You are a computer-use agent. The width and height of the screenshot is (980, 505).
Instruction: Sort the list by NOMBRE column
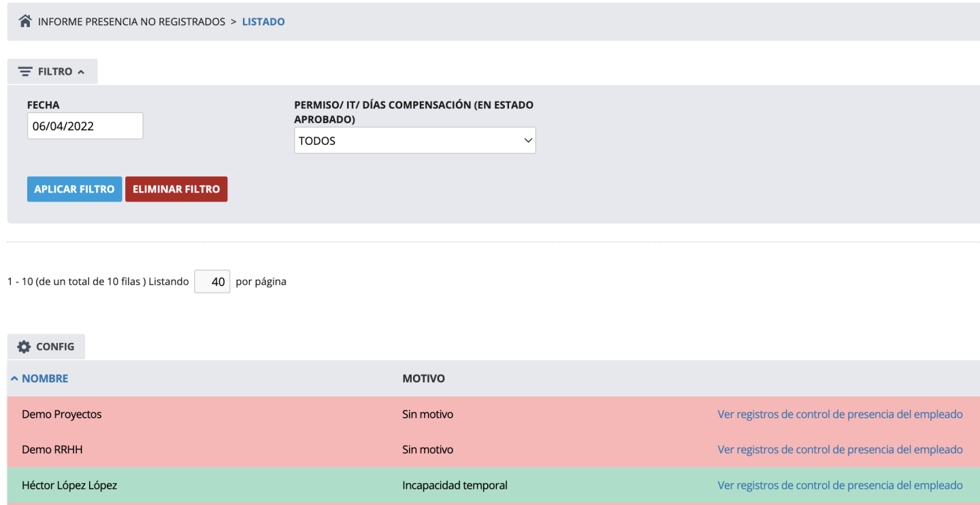45,378
